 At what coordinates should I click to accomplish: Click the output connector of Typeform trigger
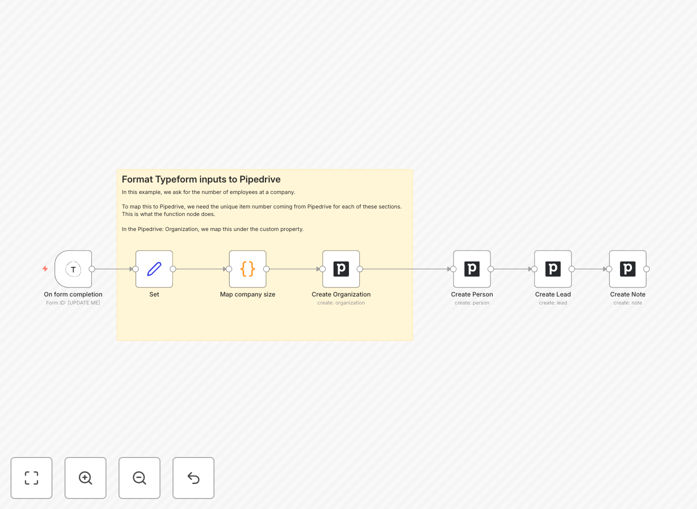pos(92,269)
